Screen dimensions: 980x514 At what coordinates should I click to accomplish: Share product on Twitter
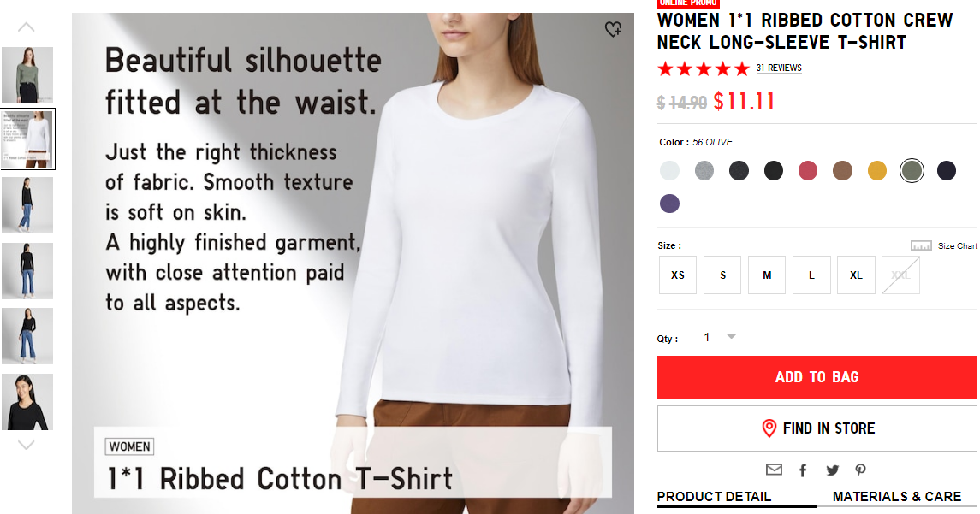click(x=833, y=470)
